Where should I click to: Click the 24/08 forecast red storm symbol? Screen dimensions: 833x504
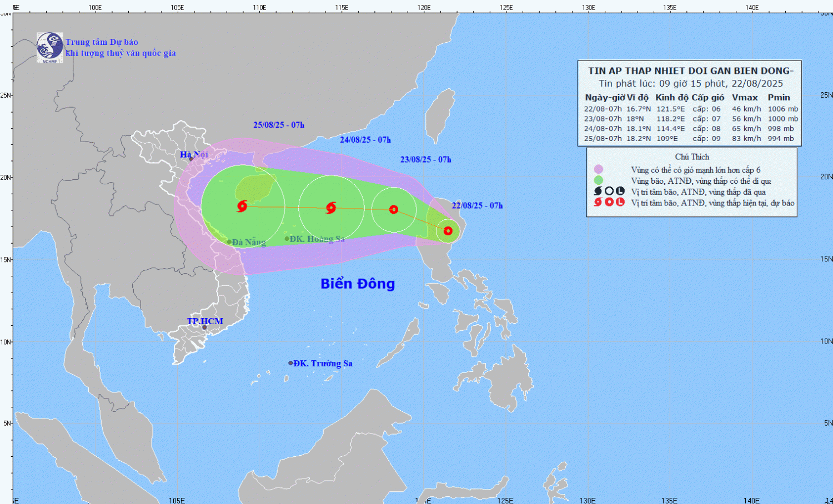331,208
